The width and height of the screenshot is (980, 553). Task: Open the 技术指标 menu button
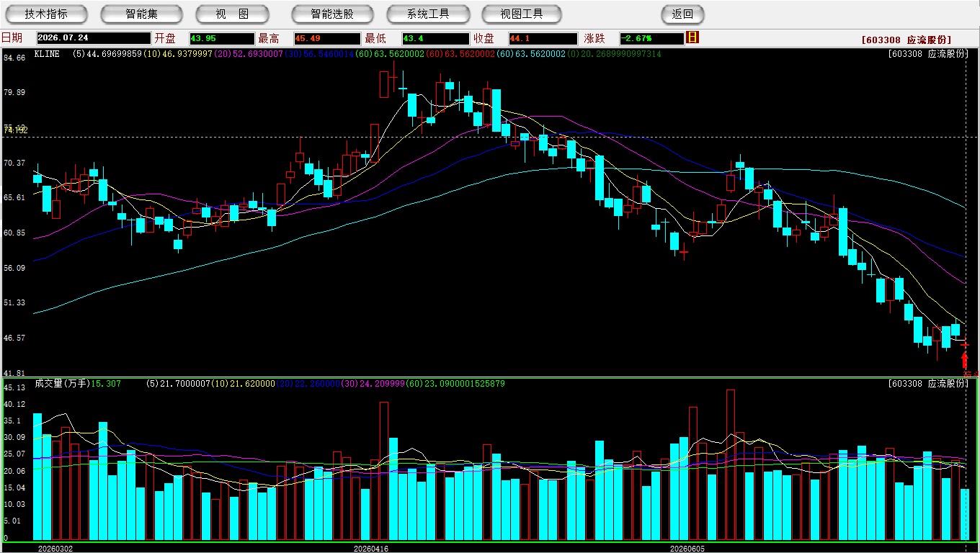[x=46, y=14]
